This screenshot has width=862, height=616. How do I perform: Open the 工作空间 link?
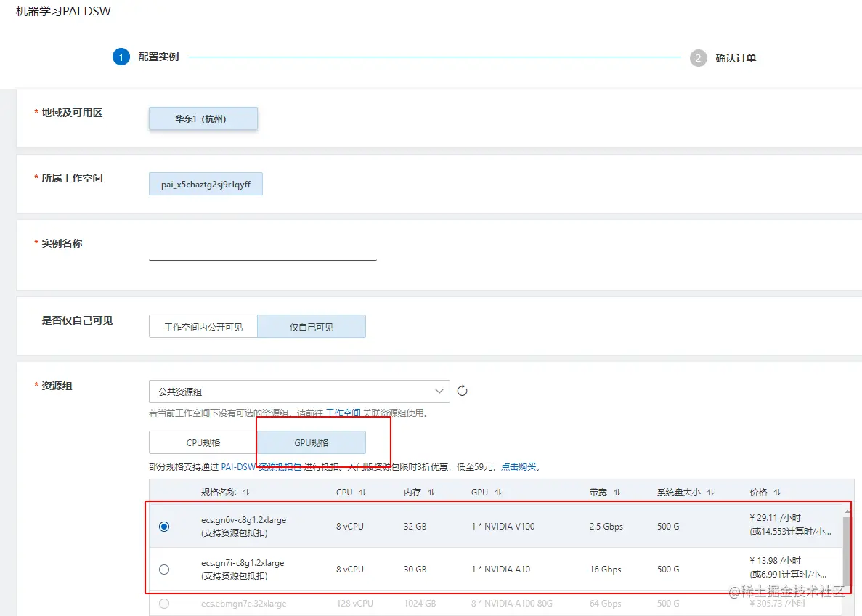[x=343, y=413]
